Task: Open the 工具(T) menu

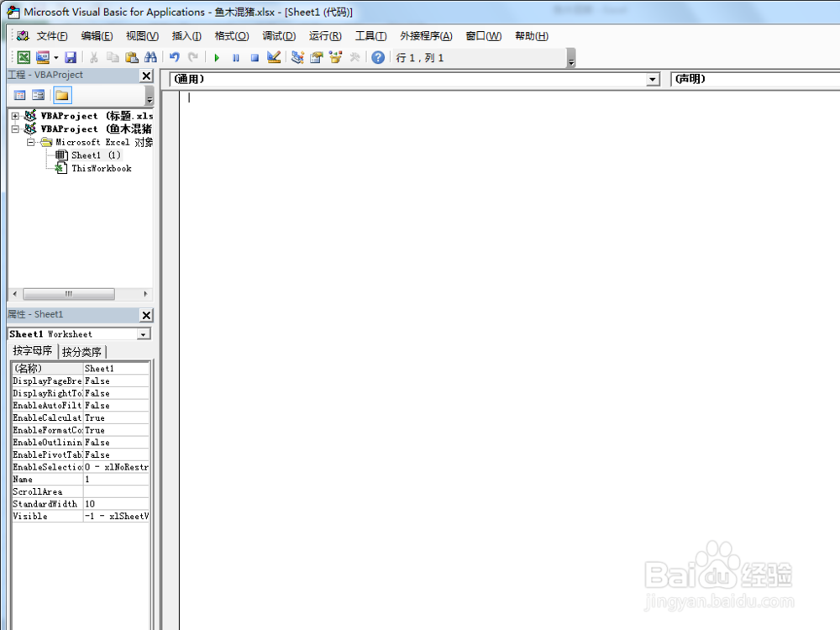Action: tap(370, 36)
